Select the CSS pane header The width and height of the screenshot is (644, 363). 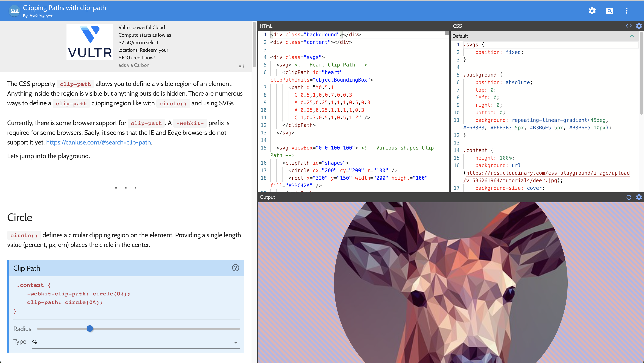(x=457, y=26)
